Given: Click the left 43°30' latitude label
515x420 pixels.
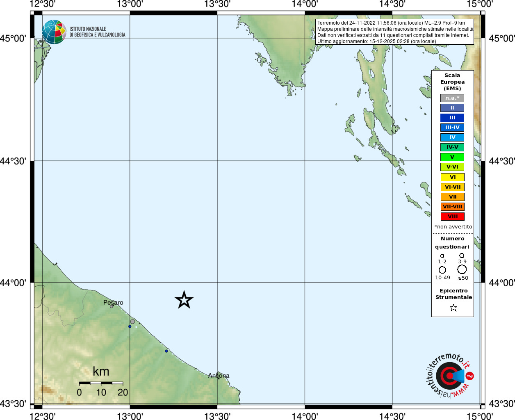Looking at the screenshot, I should 13,404.
